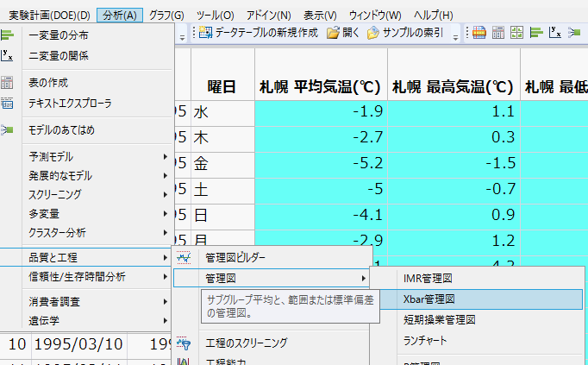Click the distribution histogram toolbar icon
Viewport: 588px width, 365px height.
[x=536, y=33]
